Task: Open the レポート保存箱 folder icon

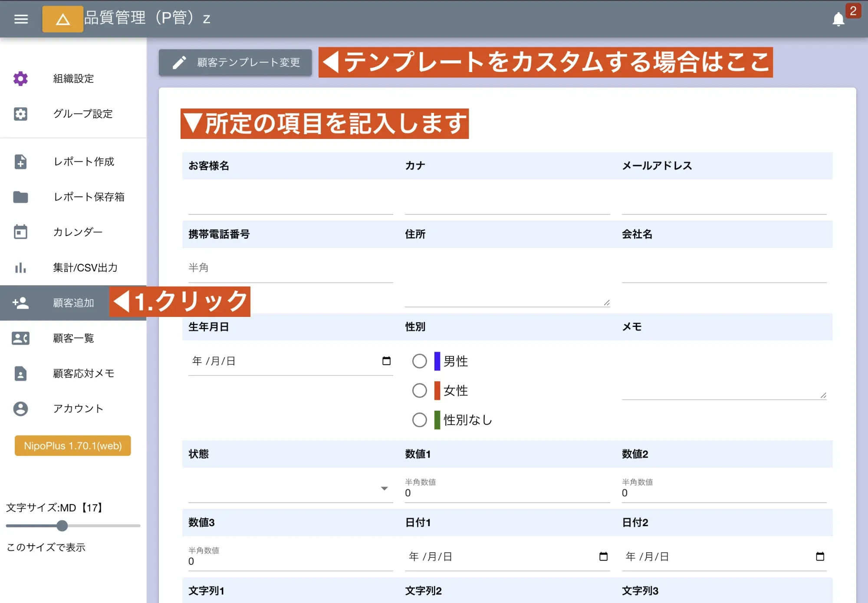Action: [x=20, y=197]
